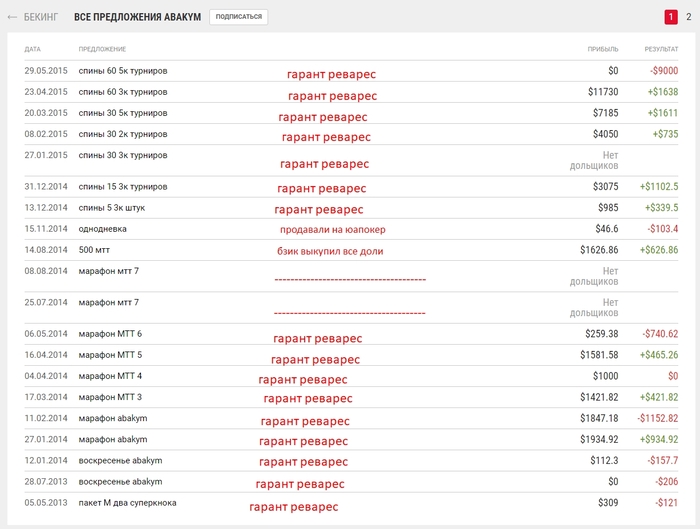Viewport: 700px width, 529px height.
Task: Click the Результат column header
Action: coord(661,49)
